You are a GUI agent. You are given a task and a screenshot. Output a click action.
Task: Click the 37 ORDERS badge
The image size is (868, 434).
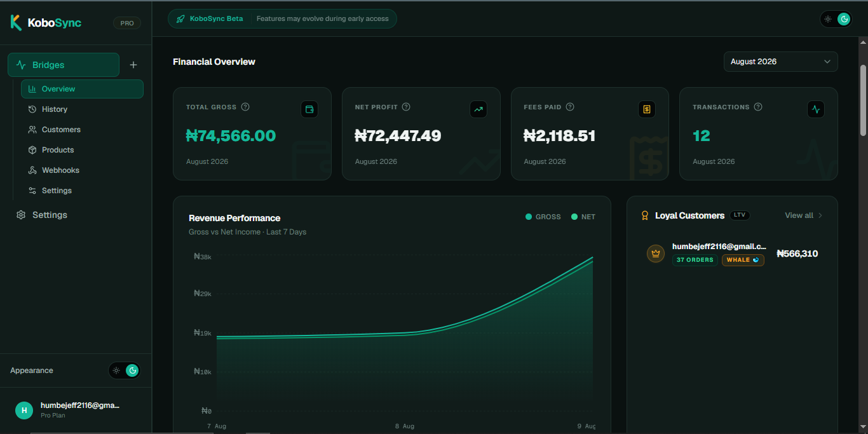click(x=695, y=260)
